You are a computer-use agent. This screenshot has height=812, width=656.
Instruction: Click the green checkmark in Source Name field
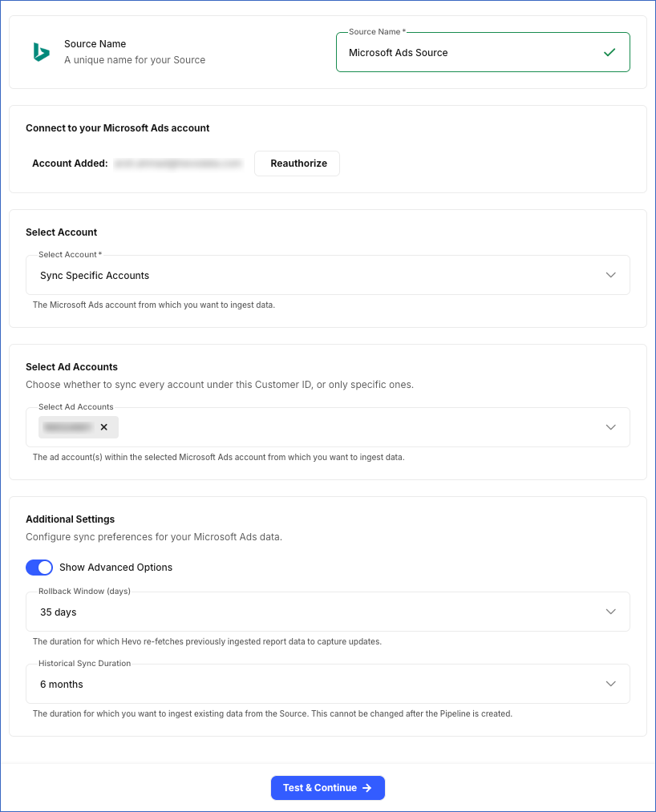[609, 52]
